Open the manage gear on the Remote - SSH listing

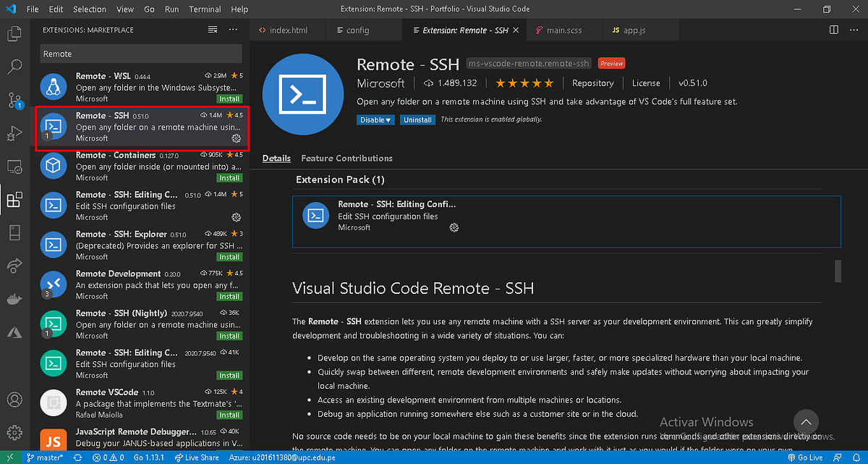point(236,138)
